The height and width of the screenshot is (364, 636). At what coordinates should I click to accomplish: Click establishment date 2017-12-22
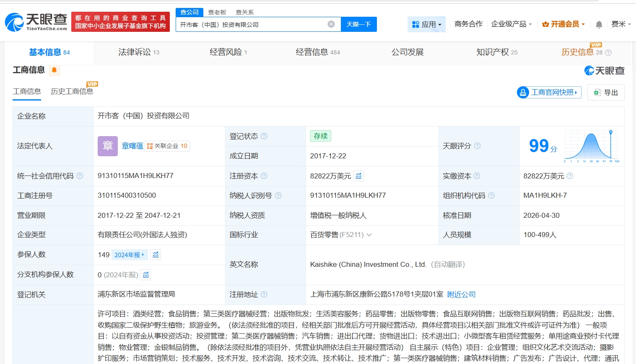point(328,156)
